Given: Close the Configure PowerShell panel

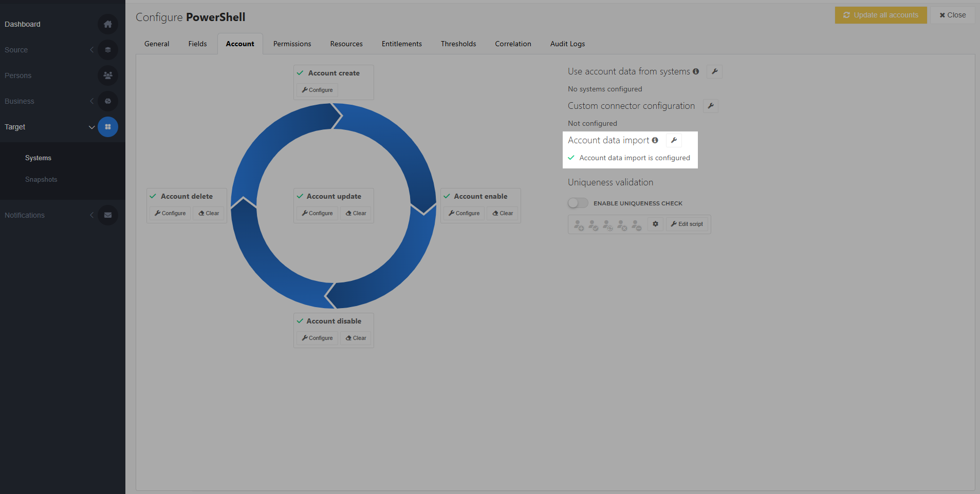Looking at the screenshot, I should (952, 15).
